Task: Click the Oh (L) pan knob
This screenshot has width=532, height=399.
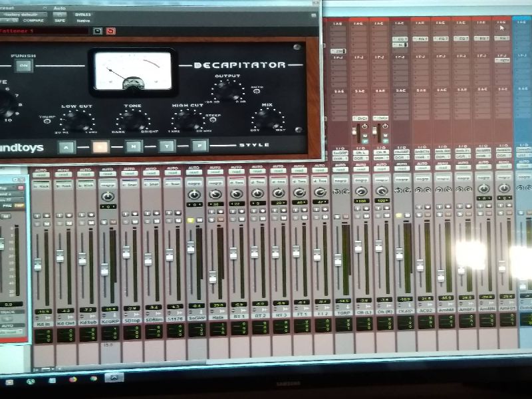Action: 361,192
